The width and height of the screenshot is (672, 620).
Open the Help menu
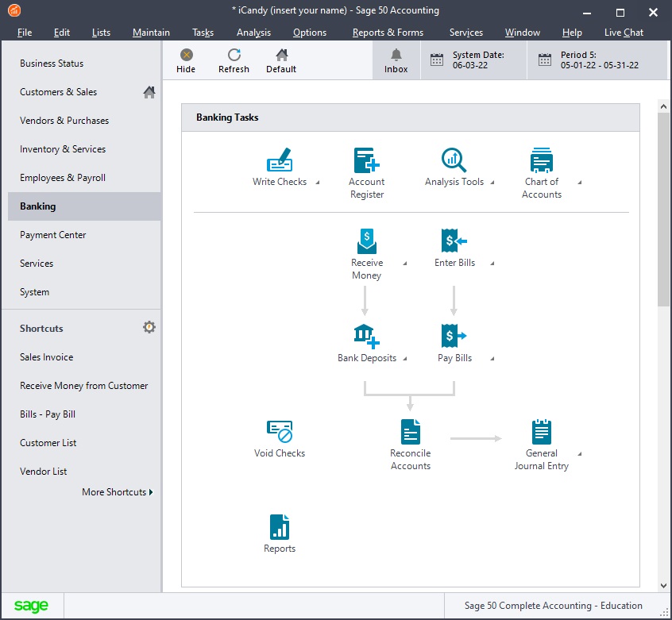(572, 33)
